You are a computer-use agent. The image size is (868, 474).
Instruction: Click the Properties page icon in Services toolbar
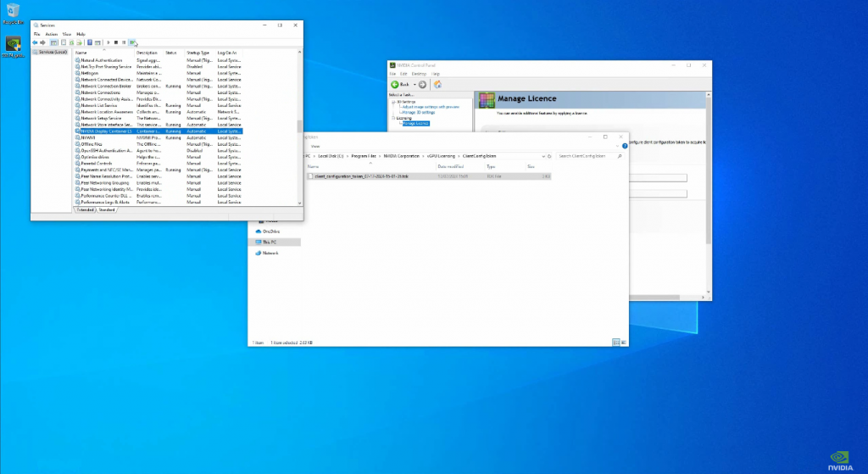(64, 42)
